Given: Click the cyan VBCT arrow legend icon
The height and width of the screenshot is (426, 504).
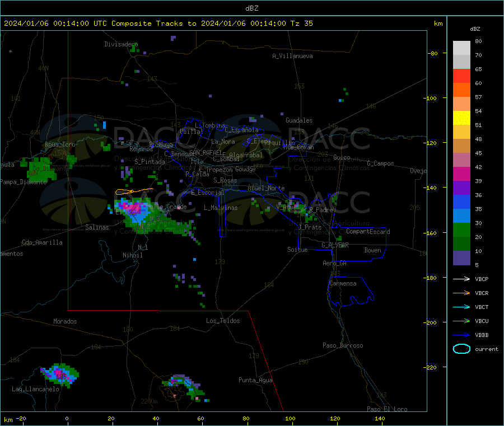Looking at the screenshot, I should click(461, 307).
